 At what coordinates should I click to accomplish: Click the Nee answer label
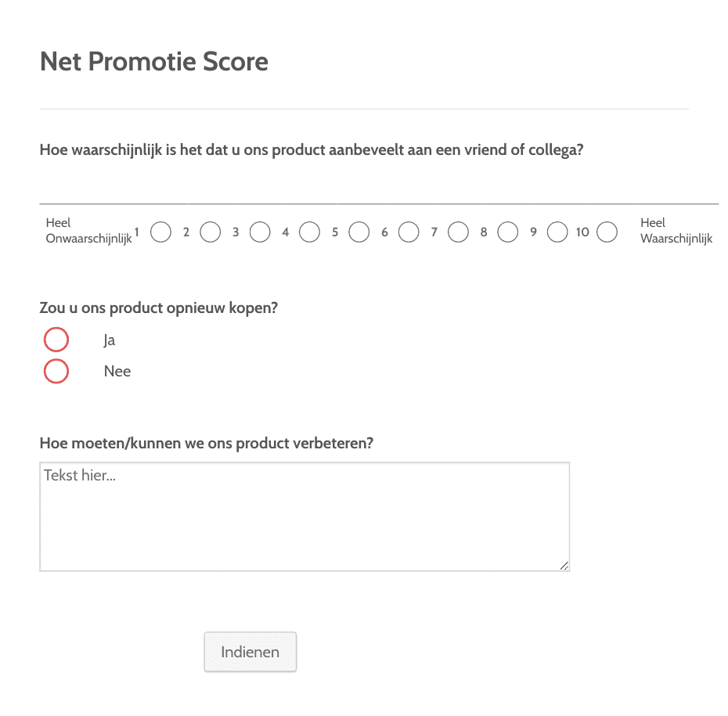117,371
